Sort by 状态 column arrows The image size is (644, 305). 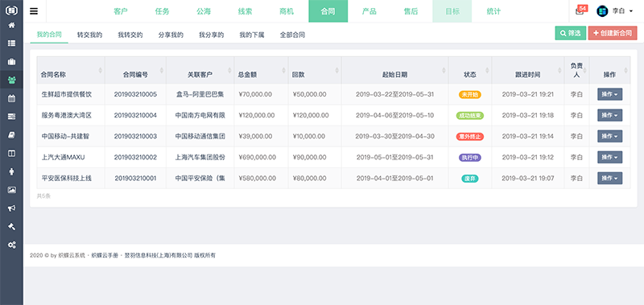coord(487,71)
